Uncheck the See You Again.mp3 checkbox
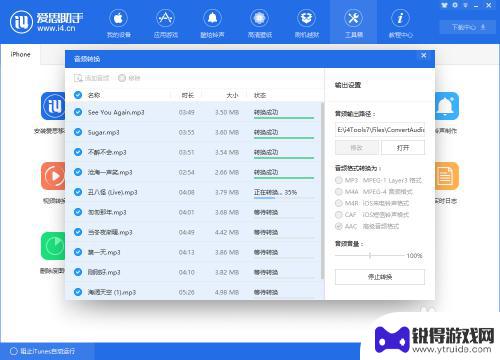Viewport: 500px width, 360px height. pyautogui.click(x=78, y=112)
